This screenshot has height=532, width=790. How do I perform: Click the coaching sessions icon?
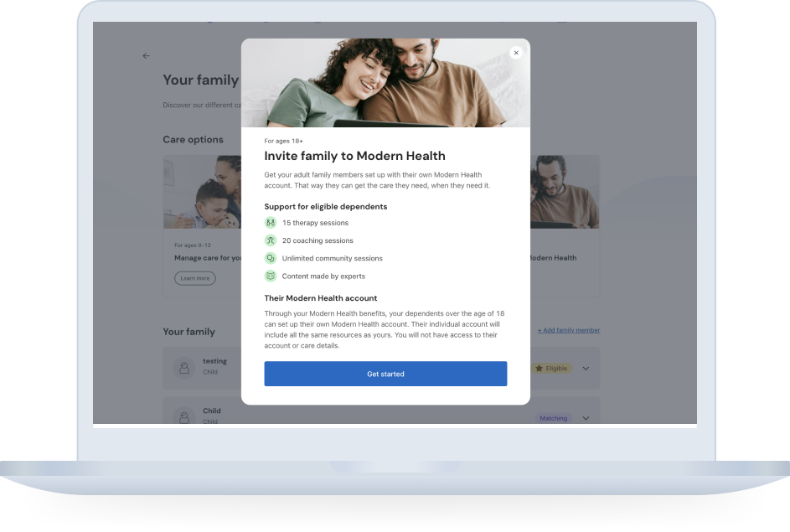(x=271, y=240)
